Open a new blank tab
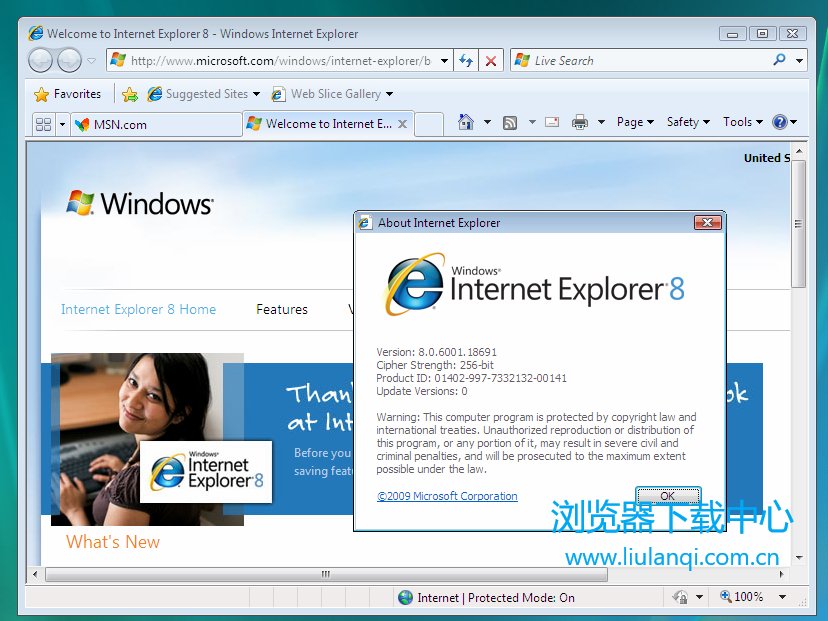Viewport: 828px width, 621px height. (429, 125)
